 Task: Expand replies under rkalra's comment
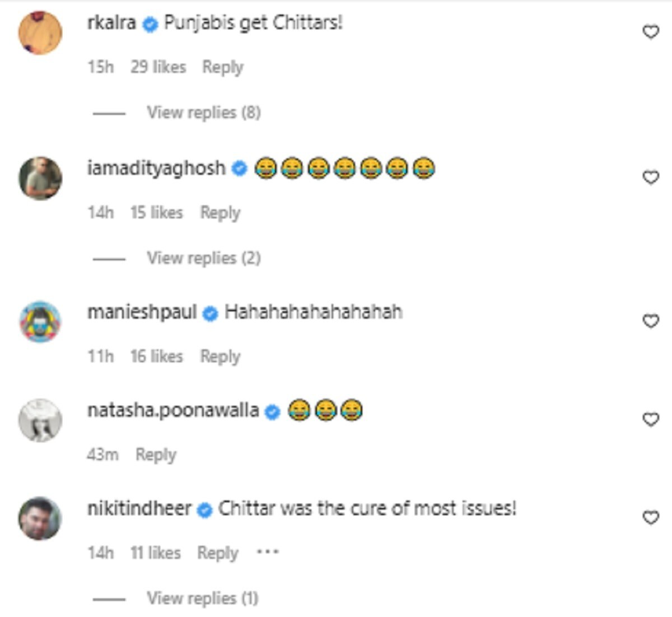point(204,112)
